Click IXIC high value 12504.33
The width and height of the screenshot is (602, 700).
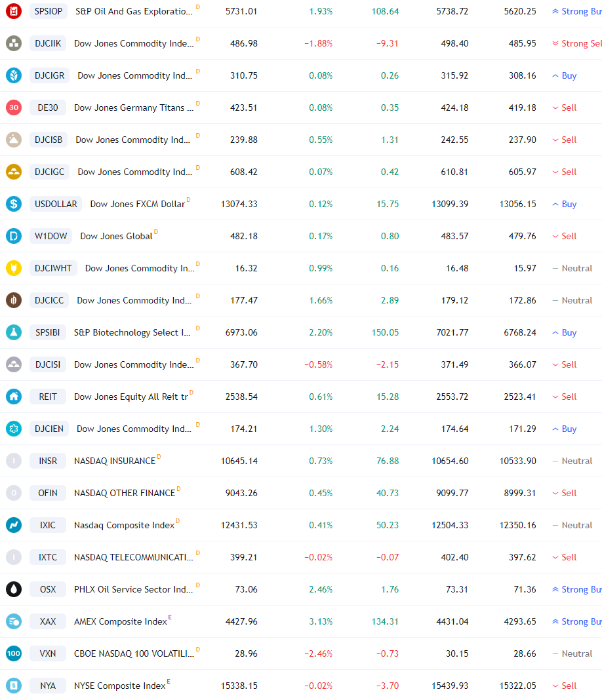coord(450,526)
